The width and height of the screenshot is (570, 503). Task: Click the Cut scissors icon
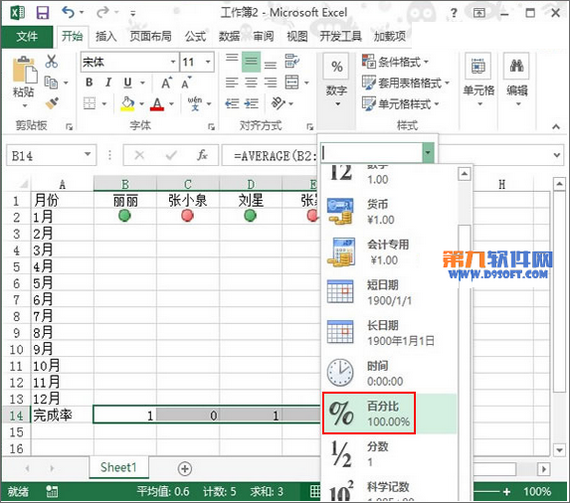tap(51, 61)
